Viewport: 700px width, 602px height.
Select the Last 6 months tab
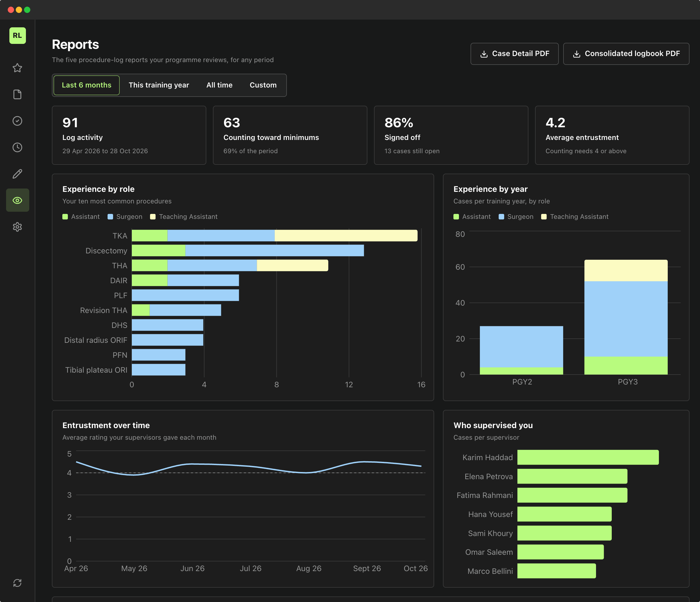87,85
